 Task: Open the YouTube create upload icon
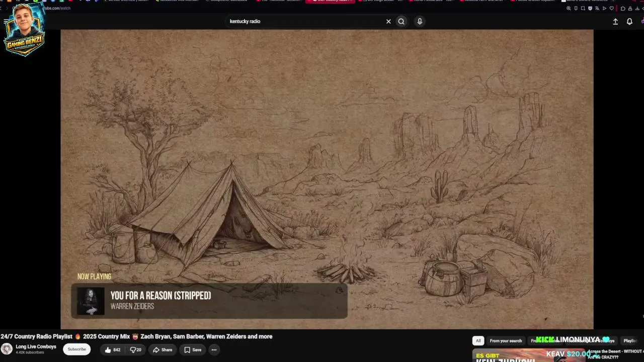pyautogui.click(x=615, y=22)
